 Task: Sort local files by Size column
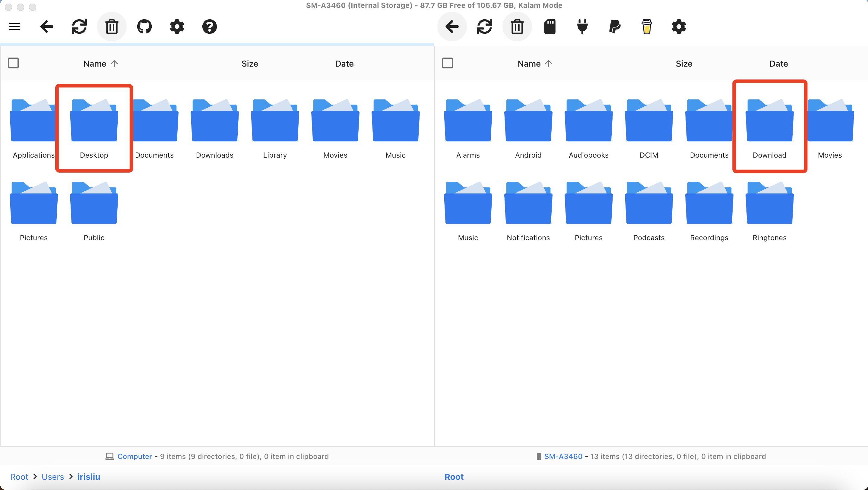coord(250,64)
